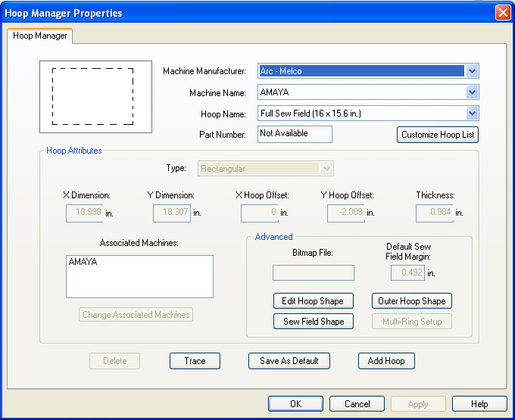The image size is (515, 420).
Task: Open Help for the dialog
Action: pyautogui.click(x=479, y=403)
